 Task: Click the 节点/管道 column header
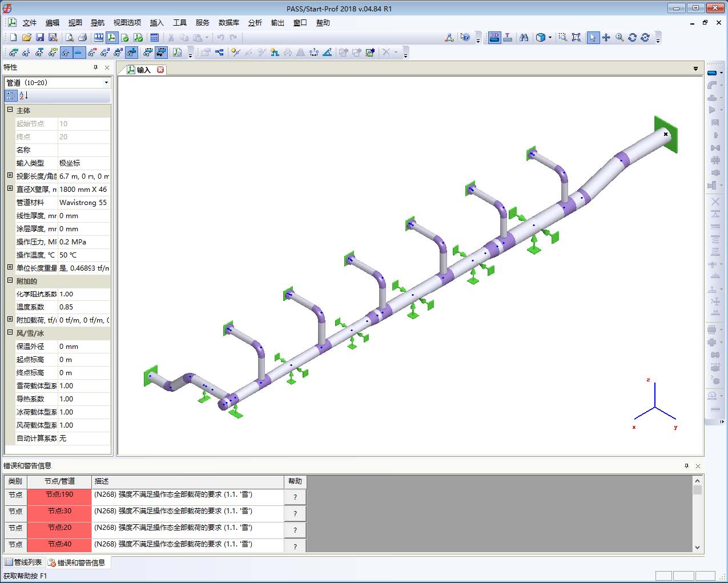click(59, 481)
